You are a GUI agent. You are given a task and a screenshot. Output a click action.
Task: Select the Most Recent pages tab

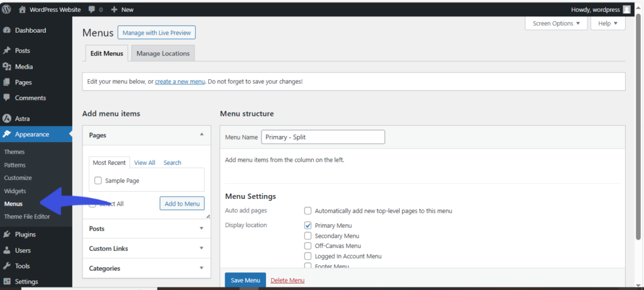point(109,163)
